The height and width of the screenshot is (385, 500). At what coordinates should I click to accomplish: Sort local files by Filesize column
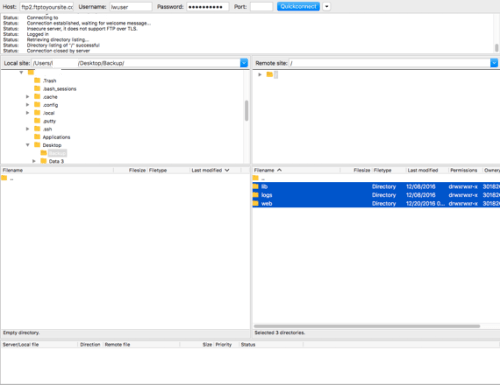130,170
